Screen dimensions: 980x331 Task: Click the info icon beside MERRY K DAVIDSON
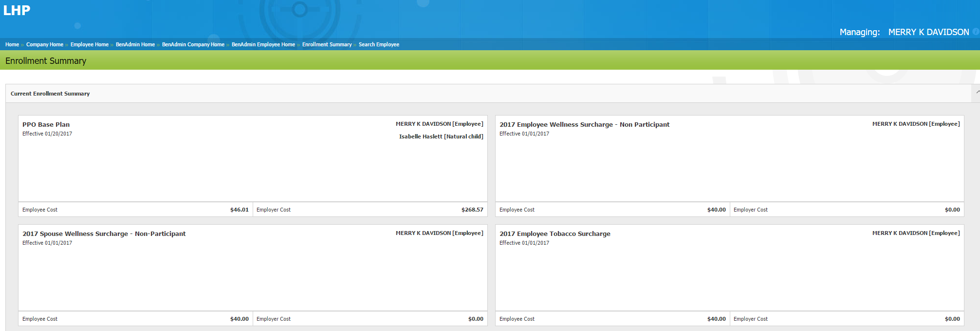coord(976,32)
